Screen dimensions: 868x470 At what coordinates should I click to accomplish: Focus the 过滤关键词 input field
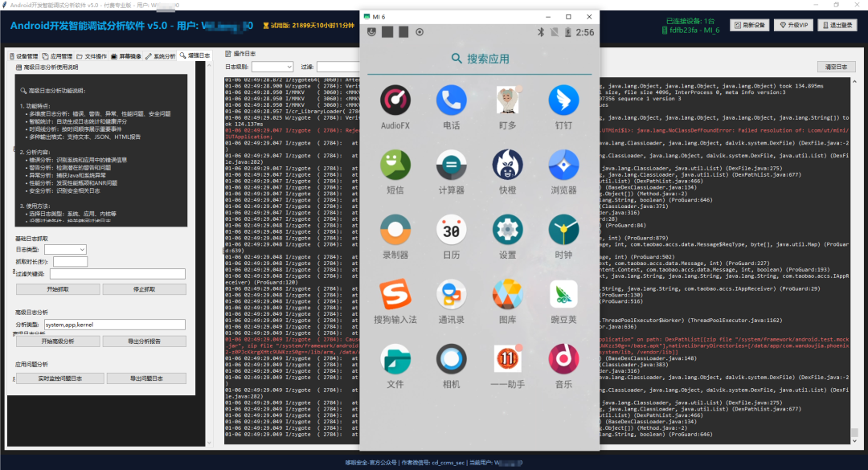(x=117, y=274)
